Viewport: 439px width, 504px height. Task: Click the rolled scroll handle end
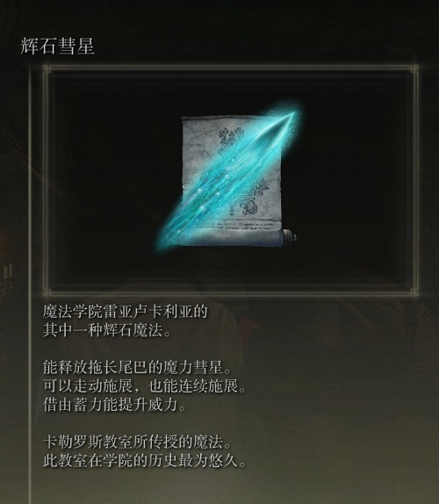[x=289, y=238]
